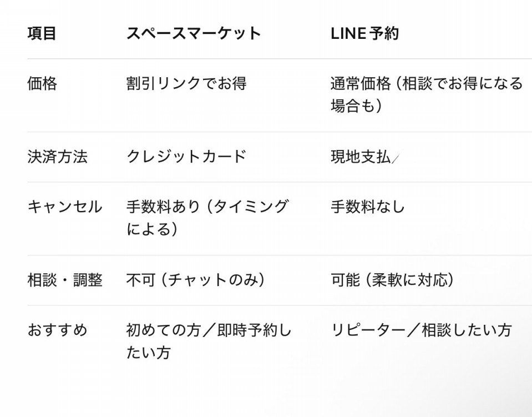This screenshot has width=532, height=417.
Task: Select the キャンセル row label
Action: [64, 207]
